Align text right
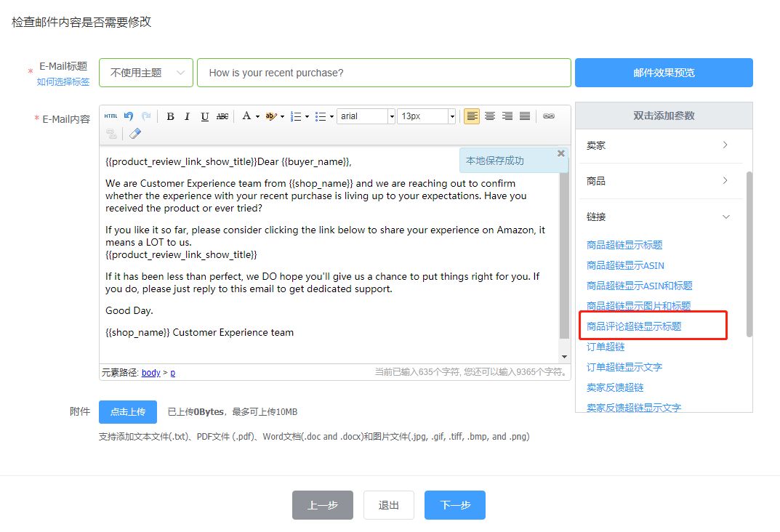780x532 pixels. pos(507,116)
